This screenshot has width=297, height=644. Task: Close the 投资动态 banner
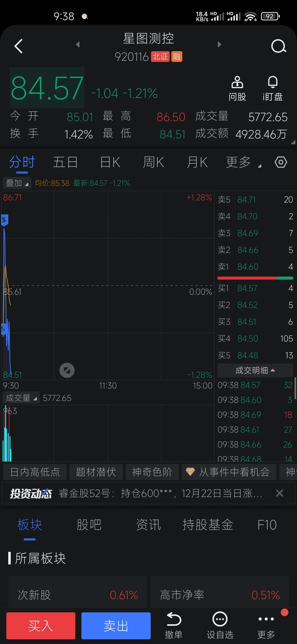click(280, 493)
